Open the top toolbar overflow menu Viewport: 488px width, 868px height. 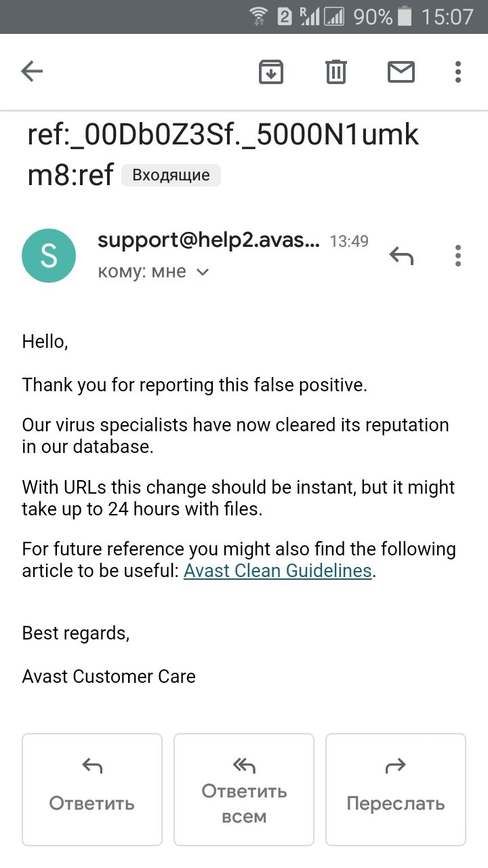(x=458, y=71)
